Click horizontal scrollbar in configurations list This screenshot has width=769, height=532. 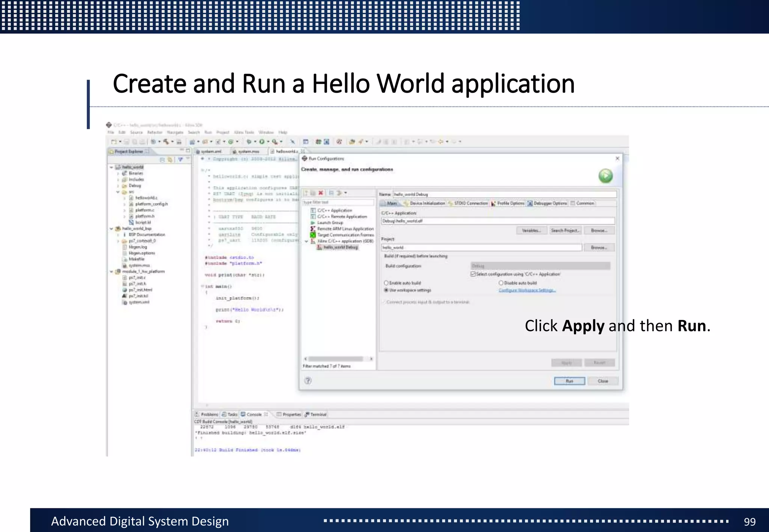pos(335,359)
